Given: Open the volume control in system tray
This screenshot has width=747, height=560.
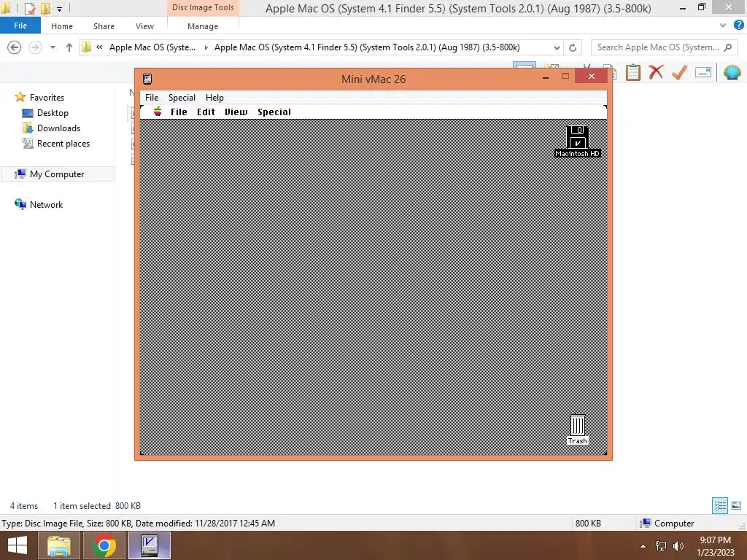Looking at the screenshot, I should point(678,545).
